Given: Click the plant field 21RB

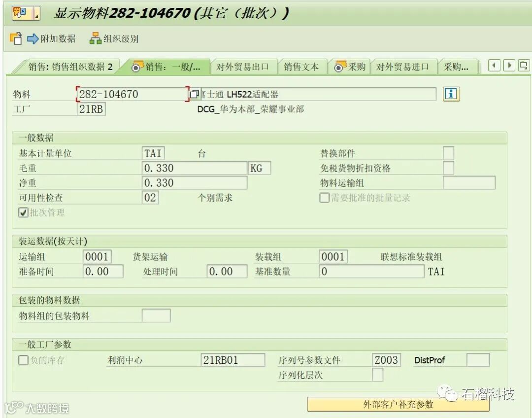Looking at the screenshot, I should pyautogui.click(x=91, y=109).
